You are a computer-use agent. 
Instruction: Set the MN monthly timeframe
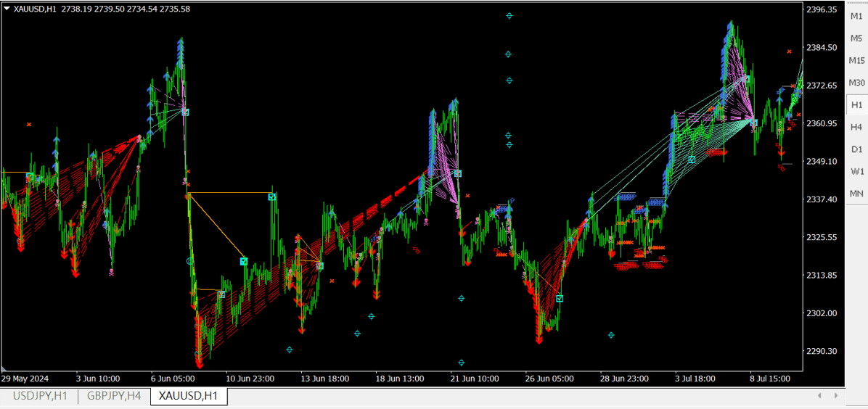(856, 193)
